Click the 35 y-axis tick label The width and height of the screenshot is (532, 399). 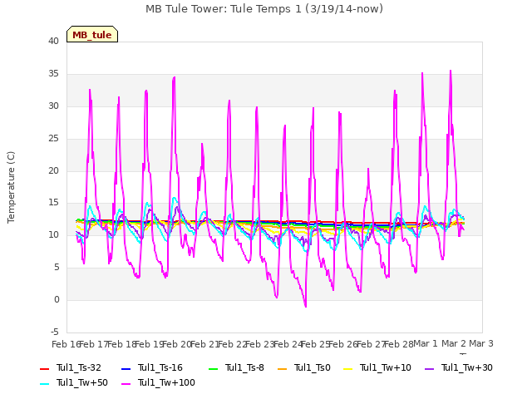[x=53, y=74]
